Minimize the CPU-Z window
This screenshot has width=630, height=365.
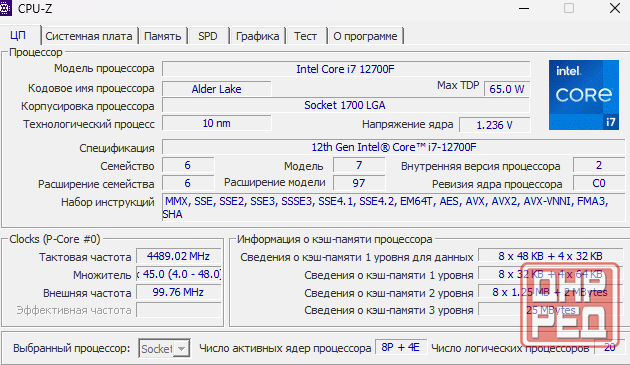click(x=524, y=8)
